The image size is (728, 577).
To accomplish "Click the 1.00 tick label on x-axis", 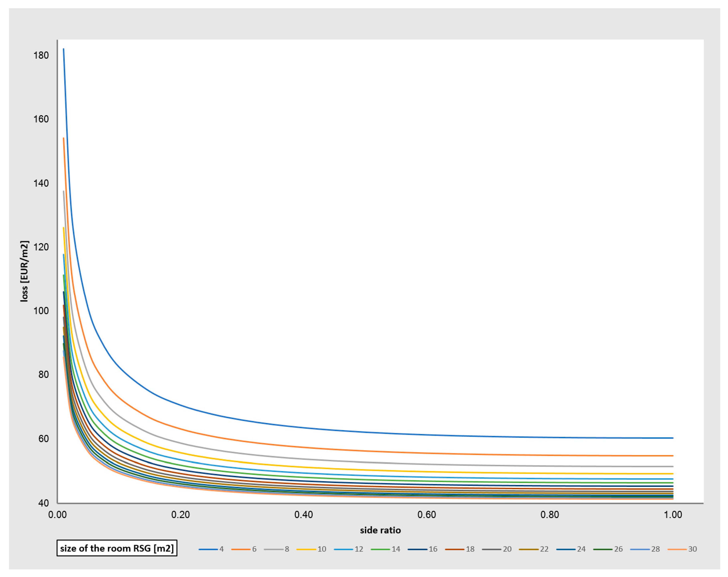I will point(673,515).
